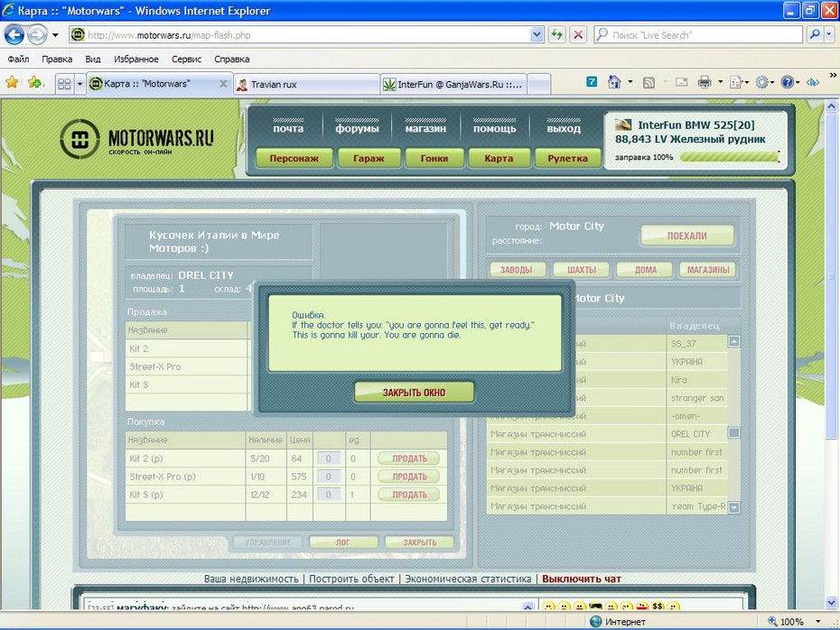Select the ДОМА filter button
The width and height of the screenshot is (840, 630).
[x=645, y=270]
